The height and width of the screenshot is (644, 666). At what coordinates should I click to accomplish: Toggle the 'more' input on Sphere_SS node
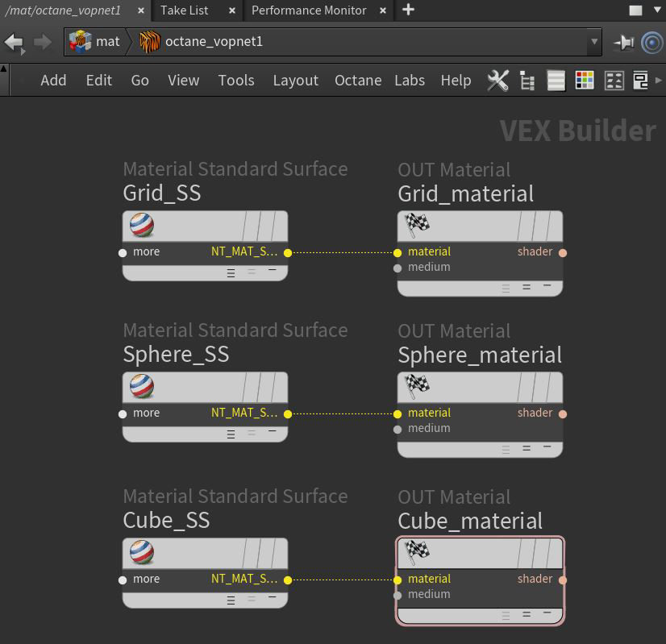[x=123, y=413]
